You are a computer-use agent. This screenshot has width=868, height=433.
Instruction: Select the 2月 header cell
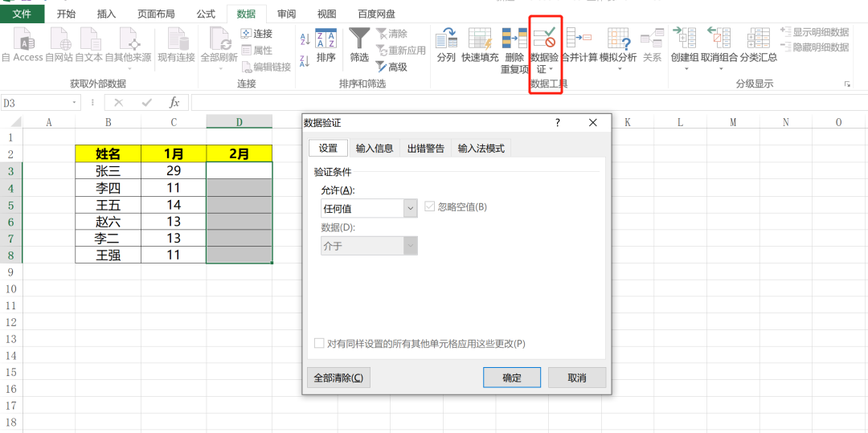click(240, 153)
